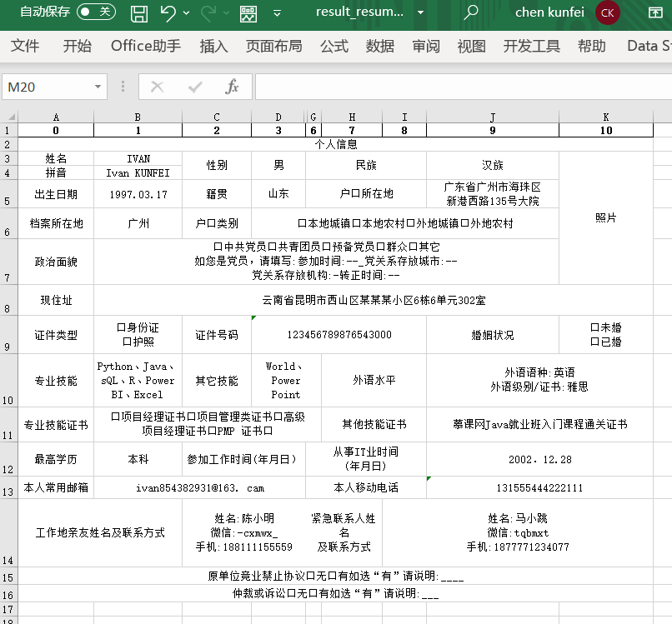Click the 外语语种:英语 cell
The image size is (672, 624).
coord(539,380)
